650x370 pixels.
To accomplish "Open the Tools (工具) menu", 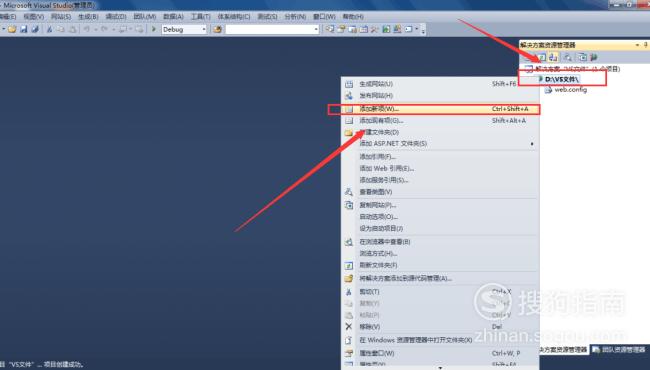I will coord(201,17).
